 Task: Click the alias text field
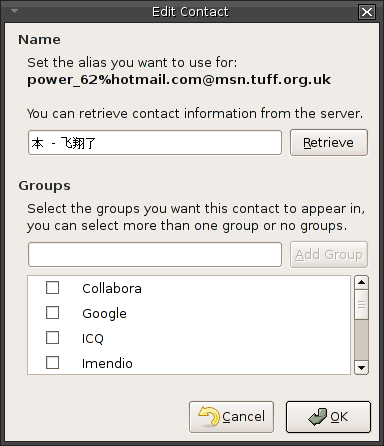coord(155,143)
